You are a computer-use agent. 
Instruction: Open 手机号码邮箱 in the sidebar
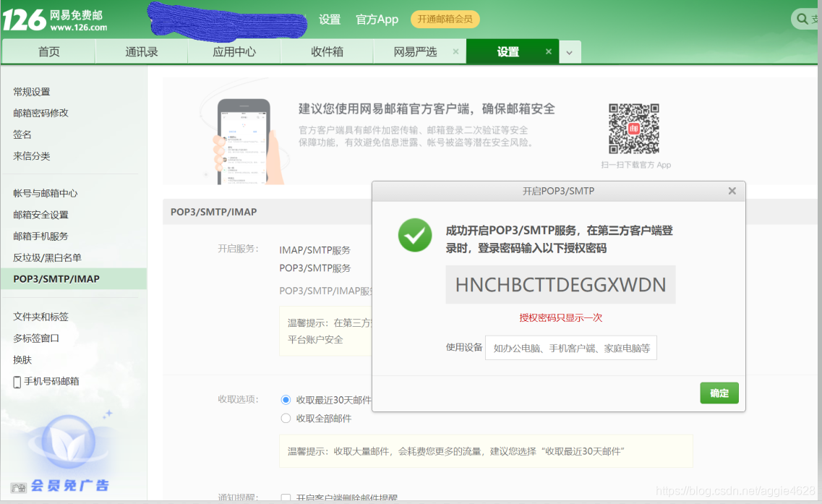pos(51,381)
